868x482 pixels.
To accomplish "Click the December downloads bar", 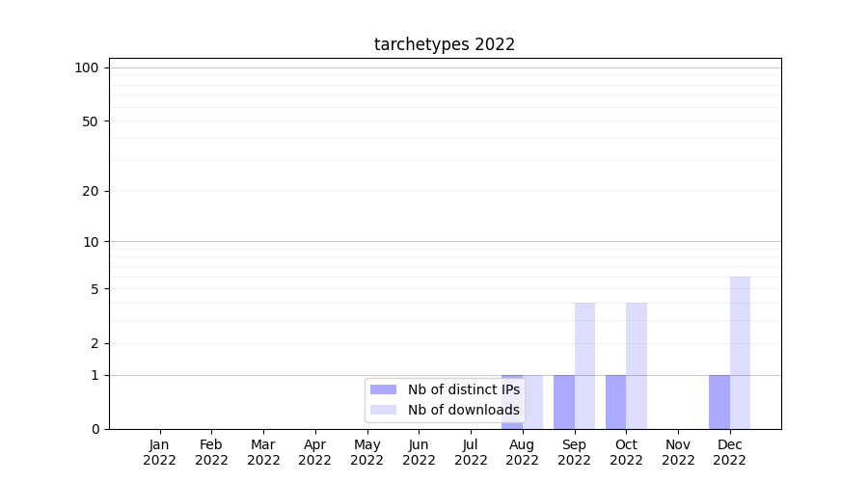I will pos(740,353).
